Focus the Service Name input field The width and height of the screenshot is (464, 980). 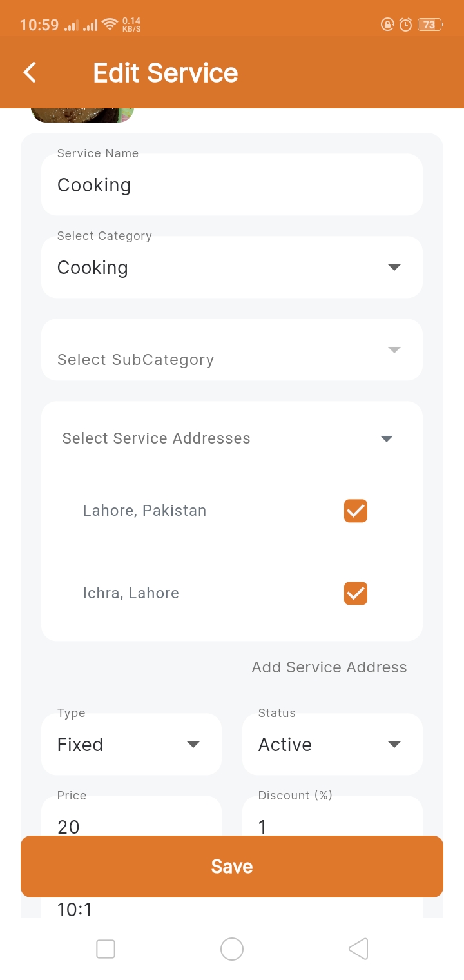tap(232, 185)
